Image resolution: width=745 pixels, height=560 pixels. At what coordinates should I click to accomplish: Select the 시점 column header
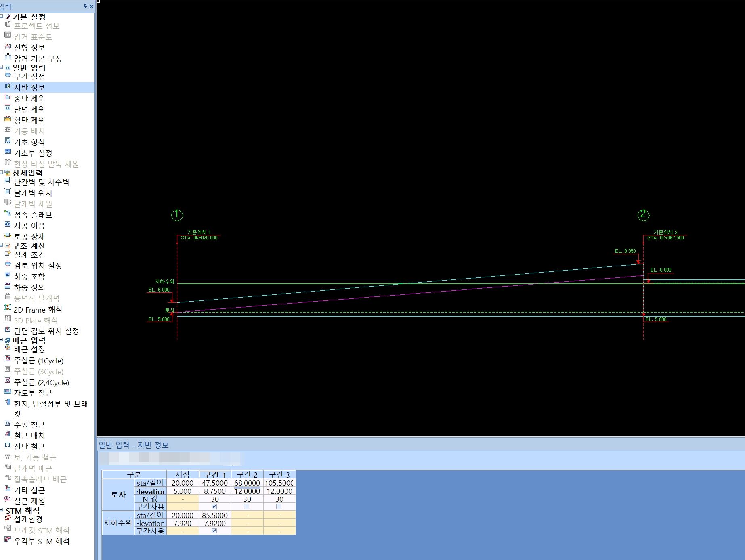pos(183,474)
